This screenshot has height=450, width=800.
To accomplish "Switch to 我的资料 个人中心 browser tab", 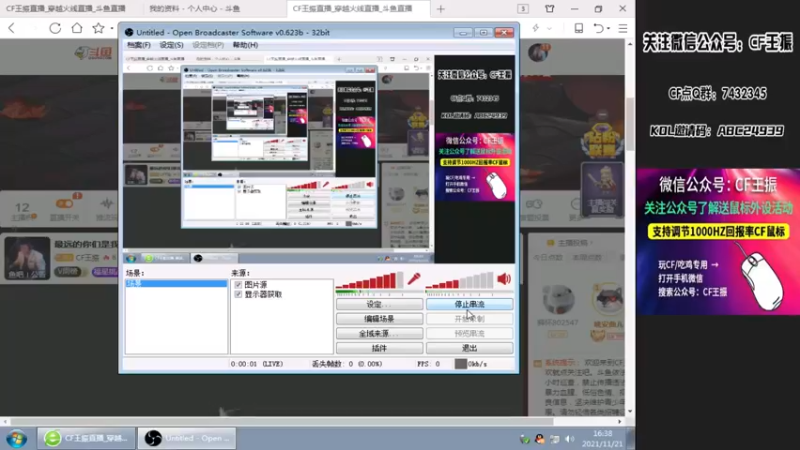I will 194,9.
